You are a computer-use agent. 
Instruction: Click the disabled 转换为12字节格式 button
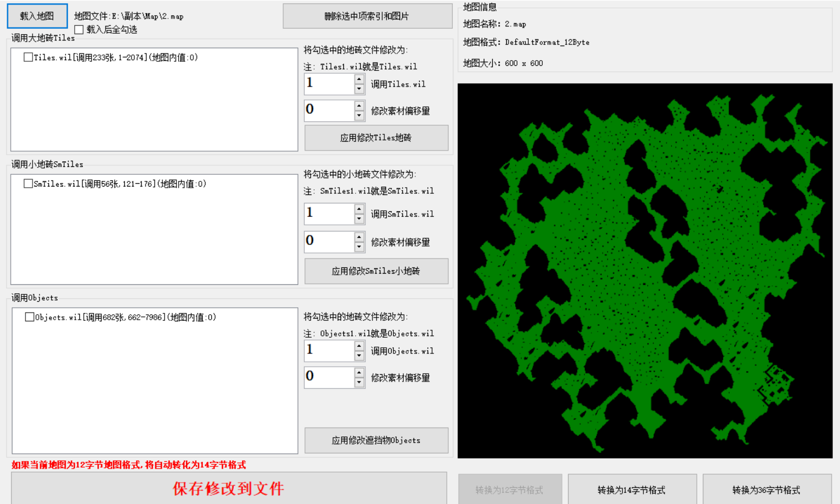510,489
